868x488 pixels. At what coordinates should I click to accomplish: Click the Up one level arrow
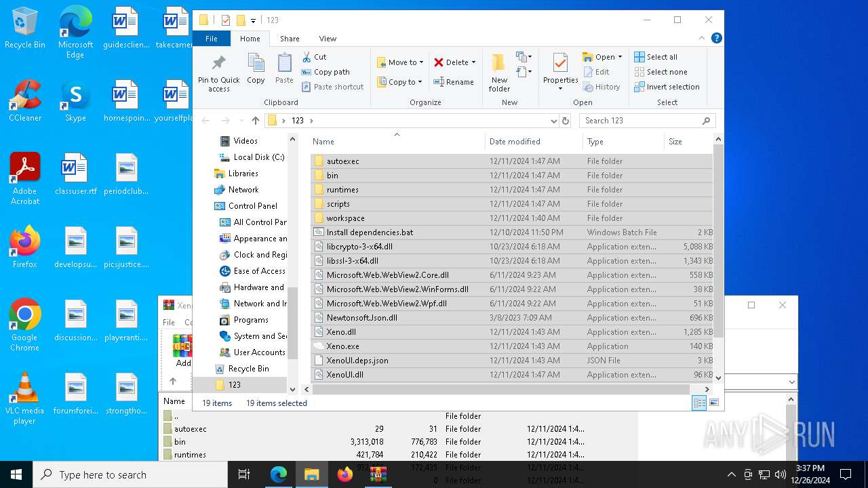point(256,121)
